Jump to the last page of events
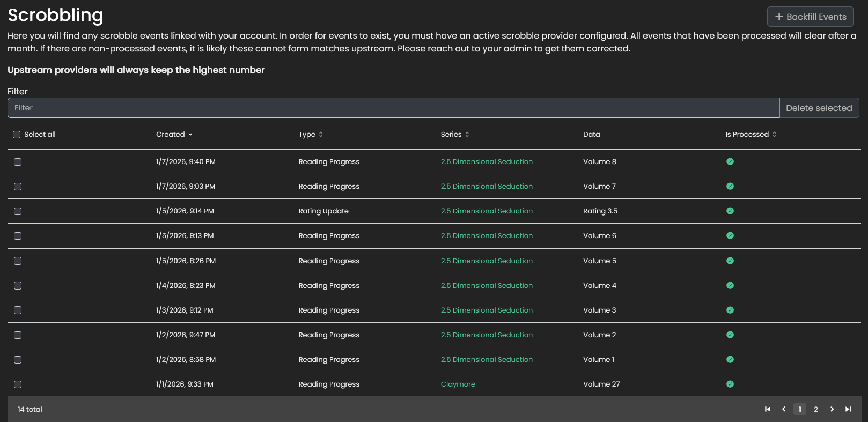Image resolution: width=868 pixels, height=422 pixels. tap(848, 409)
